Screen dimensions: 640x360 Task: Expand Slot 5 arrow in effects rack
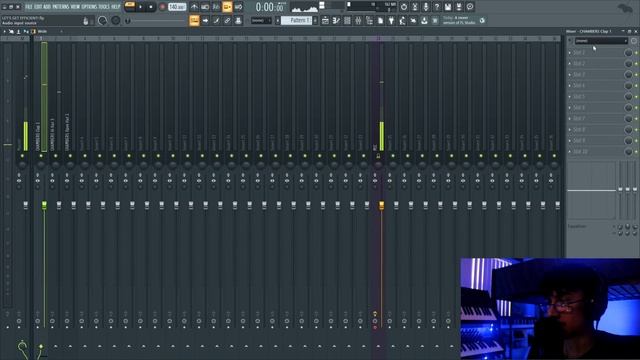pos(570,97)
